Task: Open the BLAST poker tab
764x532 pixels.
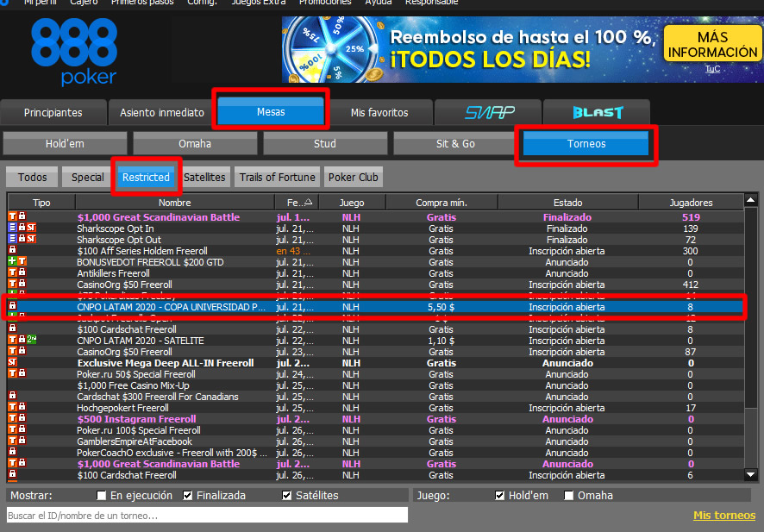Action: pos(598,113)
